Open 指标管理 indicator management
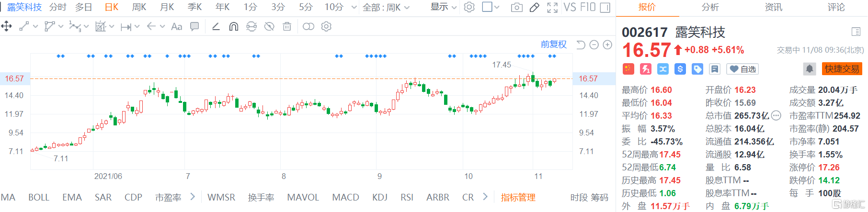This screenshot has height=212, width=868. pyautogui.click(x=518, y=197)
